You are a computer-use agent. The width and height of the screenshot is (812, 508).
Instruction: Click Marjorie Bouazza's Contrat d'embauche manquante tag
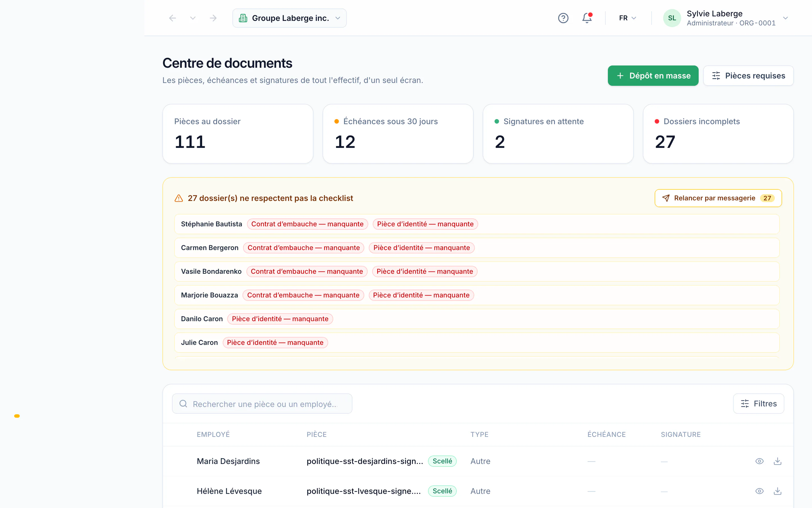coord(303,295)
